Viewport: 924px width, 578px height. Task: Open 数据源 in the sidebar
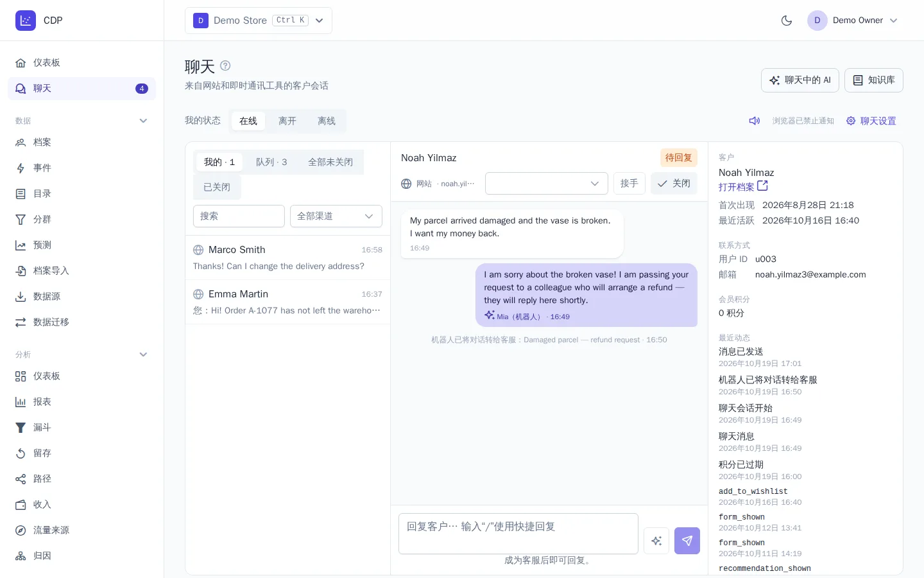point(81,296)
